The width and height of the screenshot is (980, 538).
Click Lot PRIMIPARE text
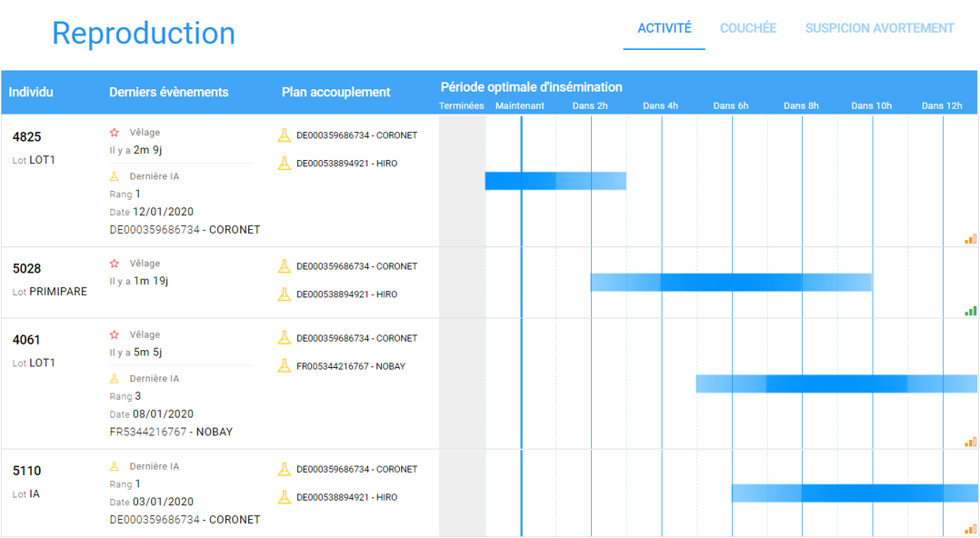pos(49,292)
